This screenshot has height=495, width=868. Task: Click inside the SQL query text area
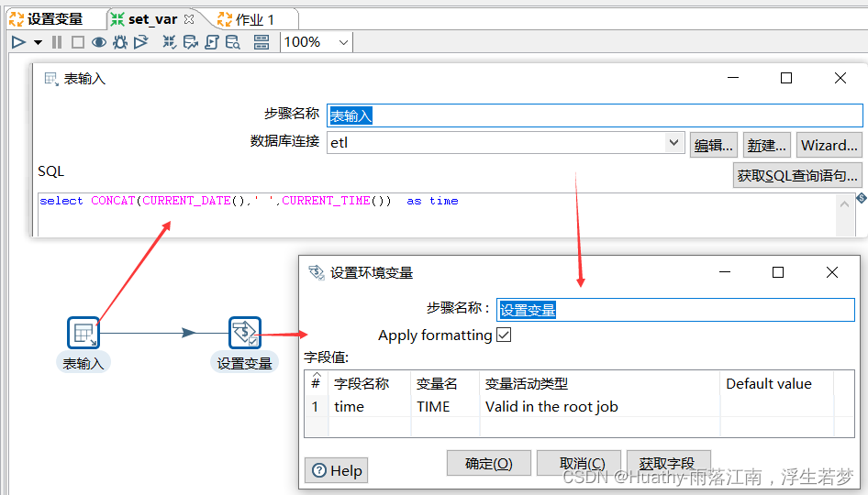click(x=438, y=214)
